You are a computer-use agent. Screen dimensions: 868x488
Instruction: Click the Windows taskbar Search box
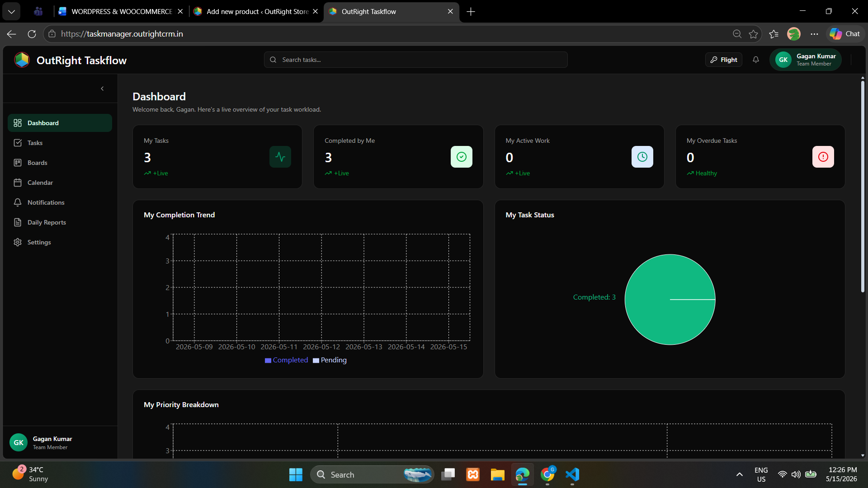tap(372, 474)
